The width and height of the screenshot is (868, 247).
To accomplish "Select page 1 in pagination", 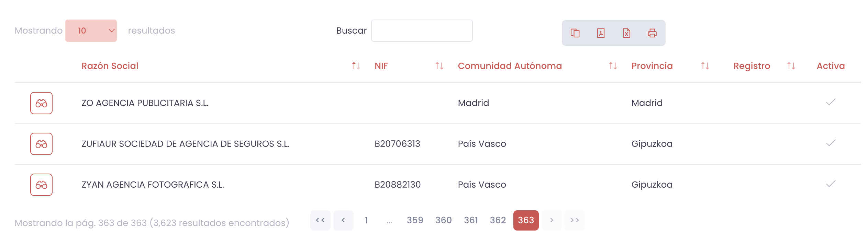I will [366, 220].
